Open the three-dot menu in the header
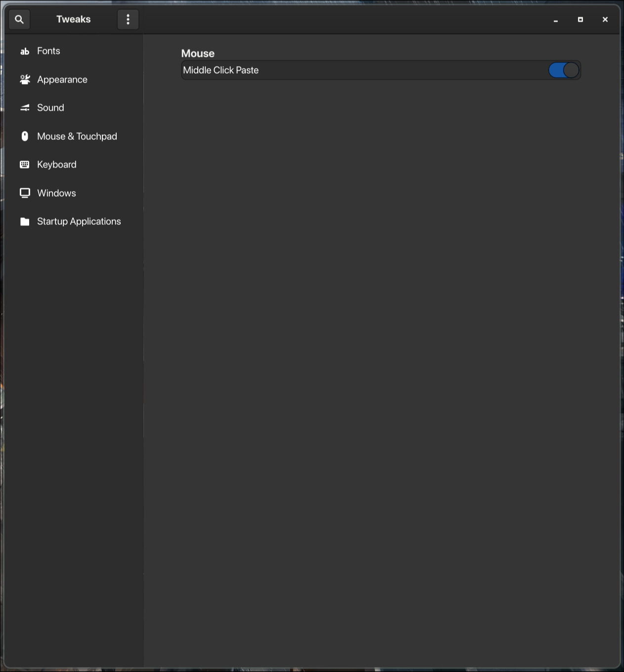This screenshot has width=624, height=672. click(128, 19)
